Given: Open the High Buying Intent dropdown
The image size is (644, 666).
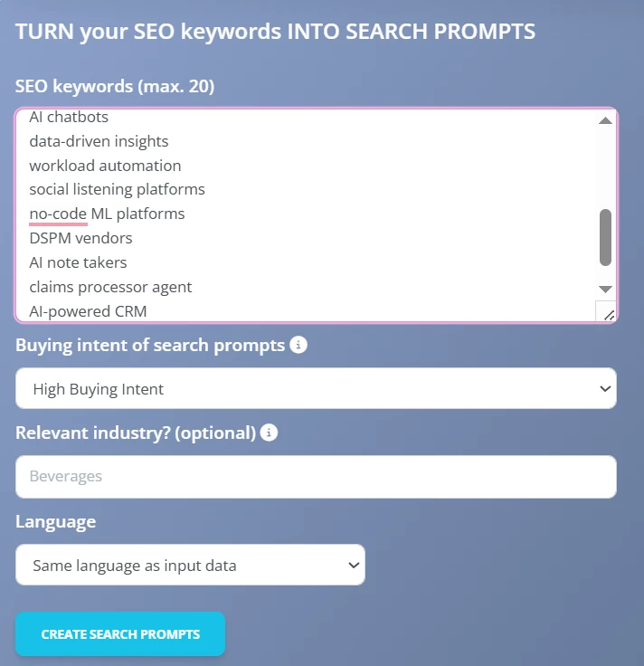Looking at the screenshot, I should coord(316,389).
